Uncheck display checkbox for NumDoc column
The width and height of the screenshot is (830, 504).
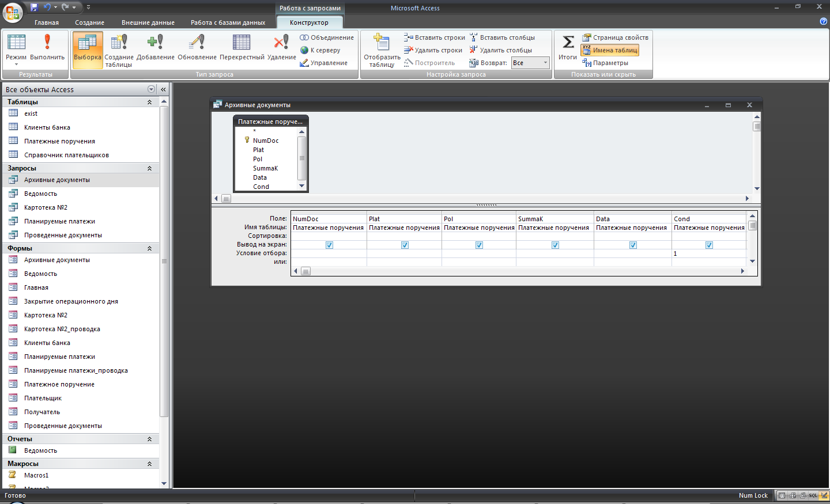click(x=329, y=245)
